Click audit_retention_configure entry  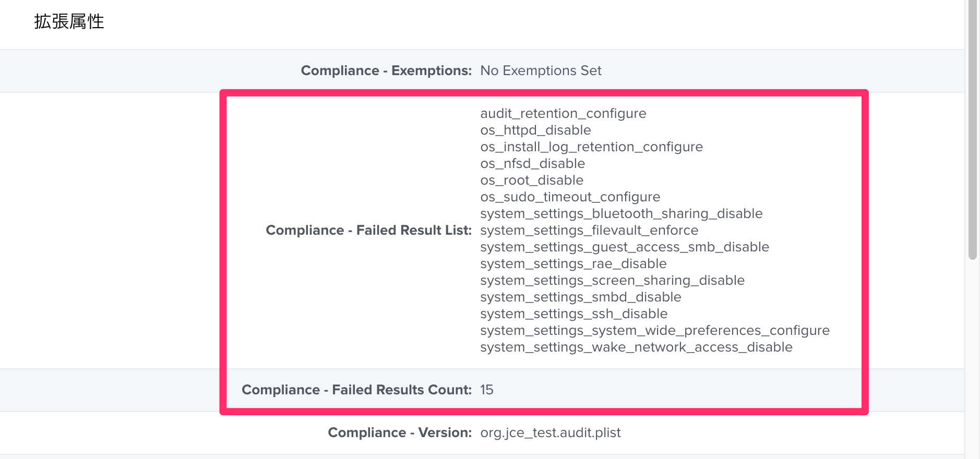coord(563,114)
